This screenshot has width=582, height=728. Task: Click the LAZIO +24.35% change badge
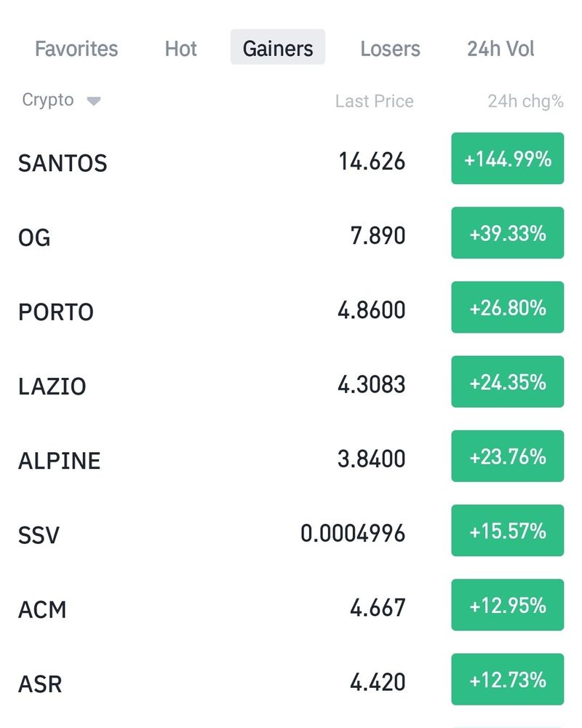tap(507, 381)
